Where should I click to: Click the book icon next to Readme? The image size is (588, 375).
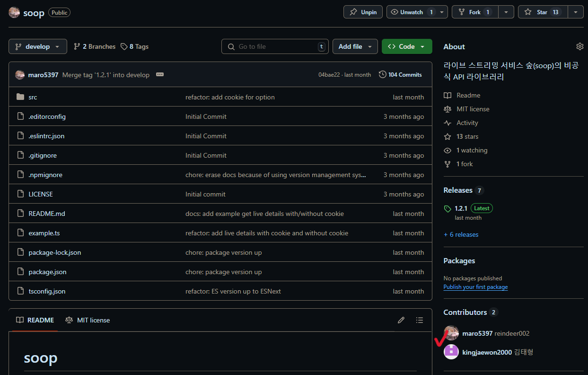(x=448, y=95)
